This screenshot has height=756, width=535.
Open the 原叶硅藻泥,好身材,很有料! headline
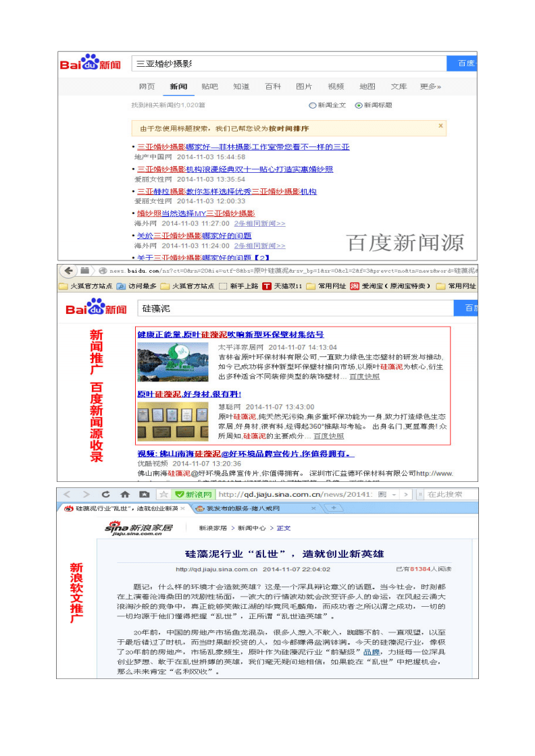point(189,394)
